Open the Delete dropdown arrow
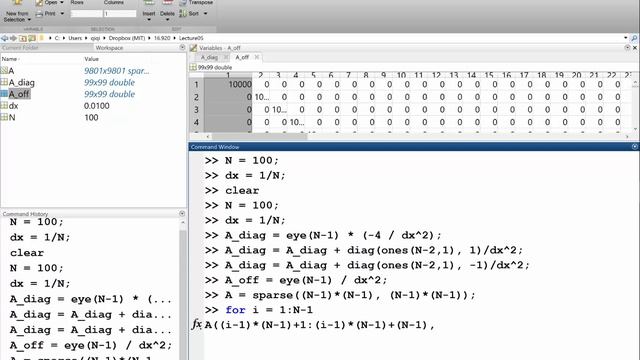The height and width of the screenshot is (360, 640). [167, 20]
